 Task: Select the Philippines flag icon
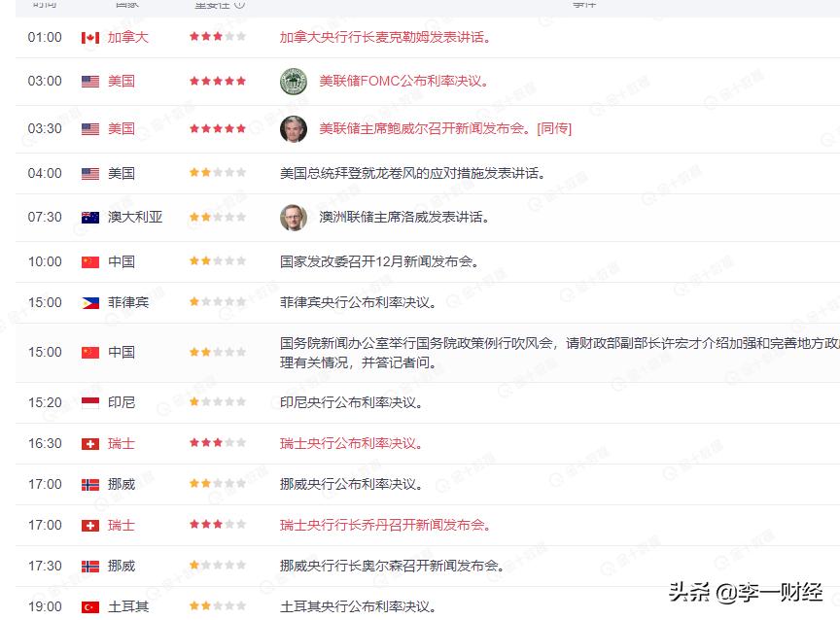[87, 302]
